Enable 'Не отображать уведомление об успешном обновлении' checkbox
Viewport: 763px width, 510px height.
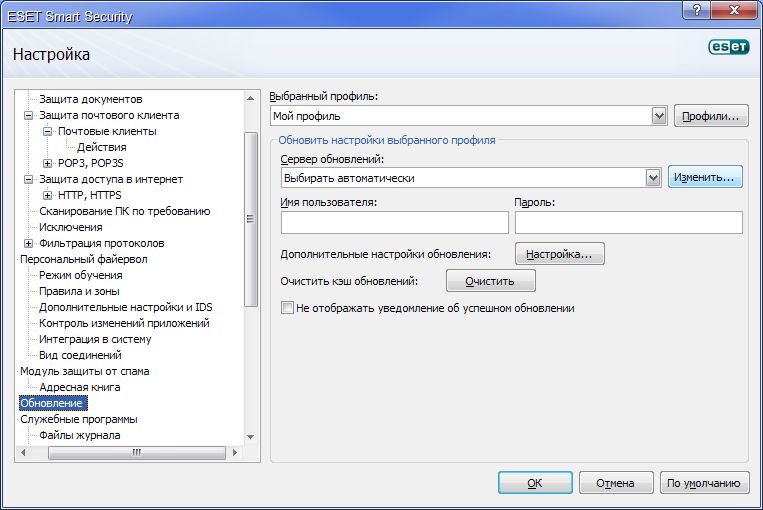(288, 309)
